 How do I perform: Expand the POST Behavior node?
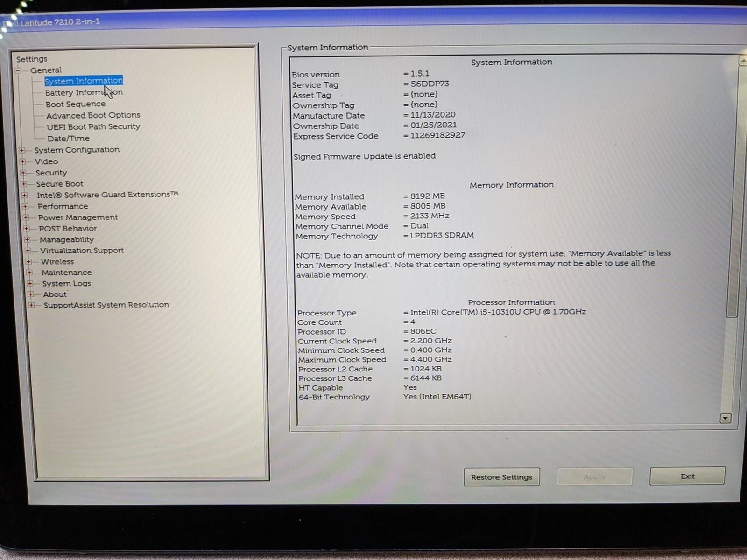pyautogui.click(x=27, y=229)
